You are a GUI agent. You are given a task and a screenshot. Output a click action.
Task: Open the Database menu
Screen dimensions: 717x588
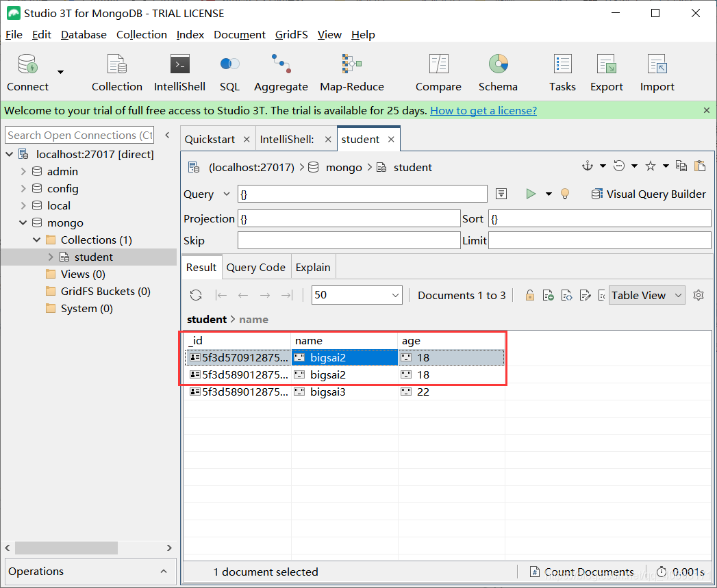(x=84, y=35)
